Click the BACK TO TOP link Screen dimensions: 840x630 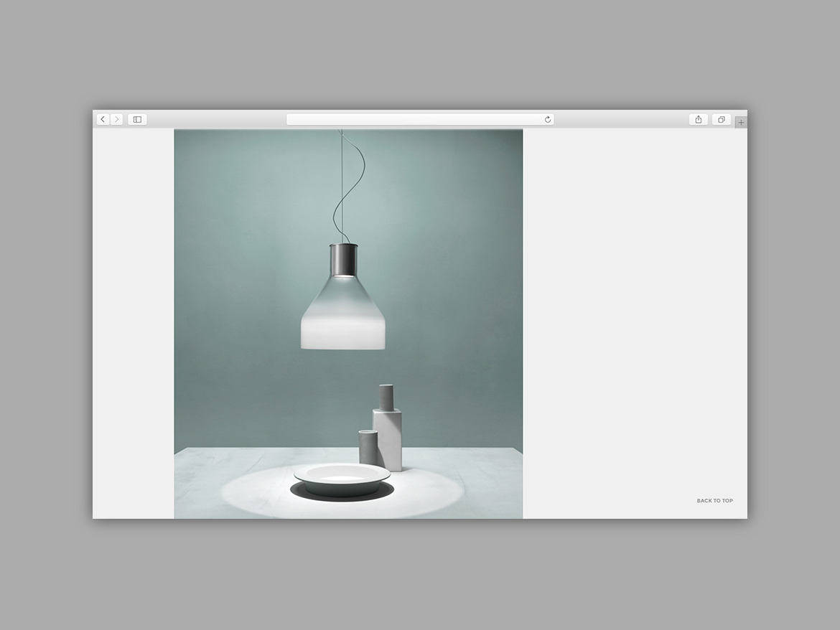714,501
